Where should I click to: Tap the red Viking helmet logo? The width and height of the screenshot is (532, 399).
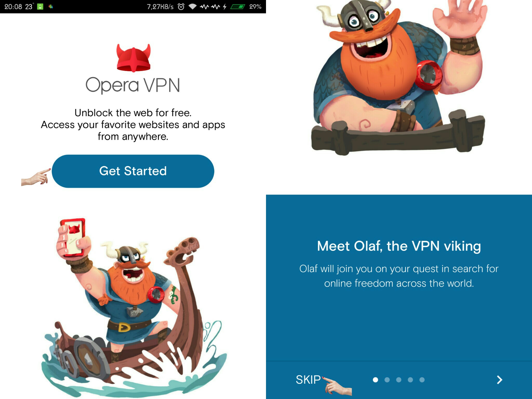134,58
